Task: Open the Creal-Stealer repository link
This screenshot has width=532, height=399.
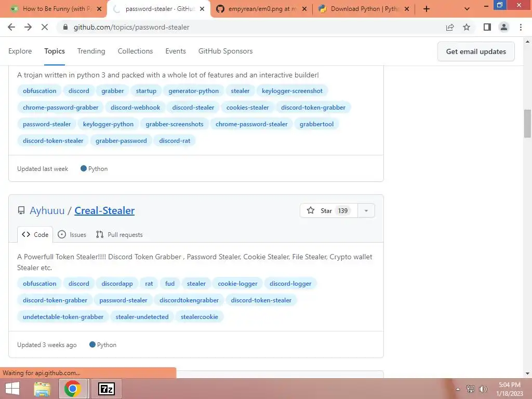Action: point(104,211)
